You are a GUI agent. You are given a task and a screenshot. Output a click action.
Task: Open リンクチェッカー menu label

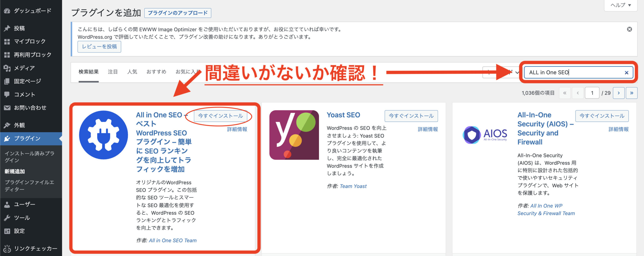(x=35, y=248)
